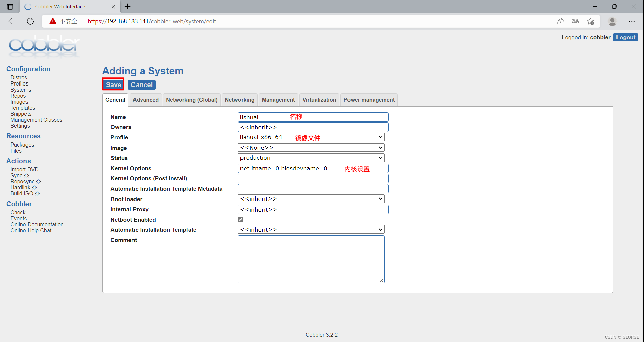Open Distros in the sidebar

19,78
